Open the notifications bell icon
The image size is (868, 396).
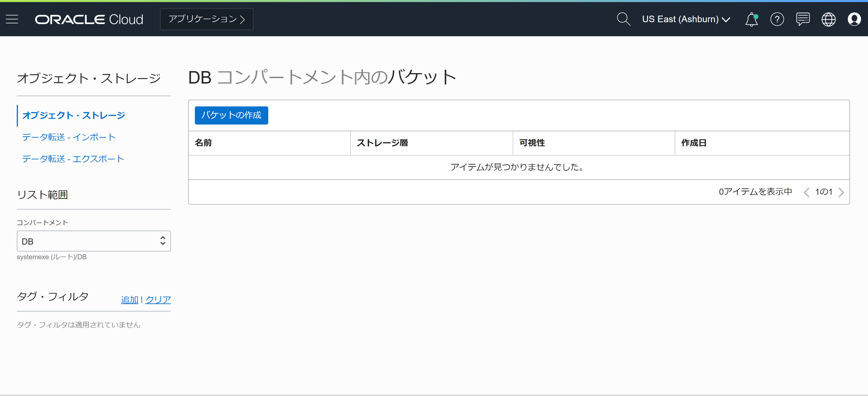pyautogui.click(x=751, y=19)
